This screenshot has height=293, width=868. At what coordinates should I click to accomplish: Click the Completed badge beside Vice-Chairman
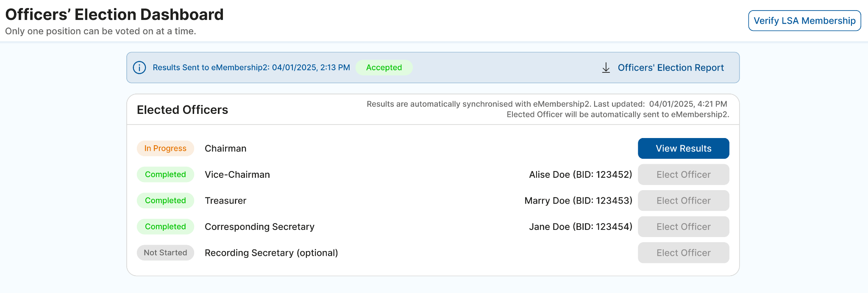pyautogui.click(x=165, y=174)
